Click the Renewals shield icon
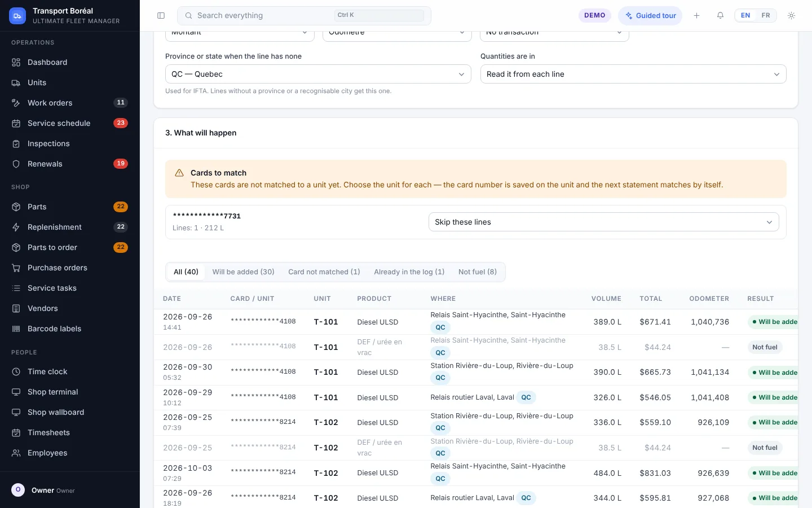 click(x=16, y=164)
